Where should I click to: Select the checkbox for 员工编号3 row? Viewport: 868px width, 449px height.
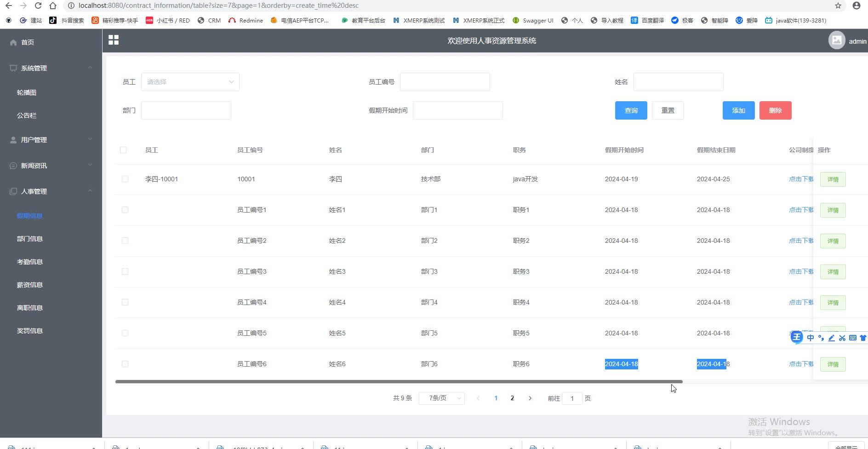tap(125, 271)
